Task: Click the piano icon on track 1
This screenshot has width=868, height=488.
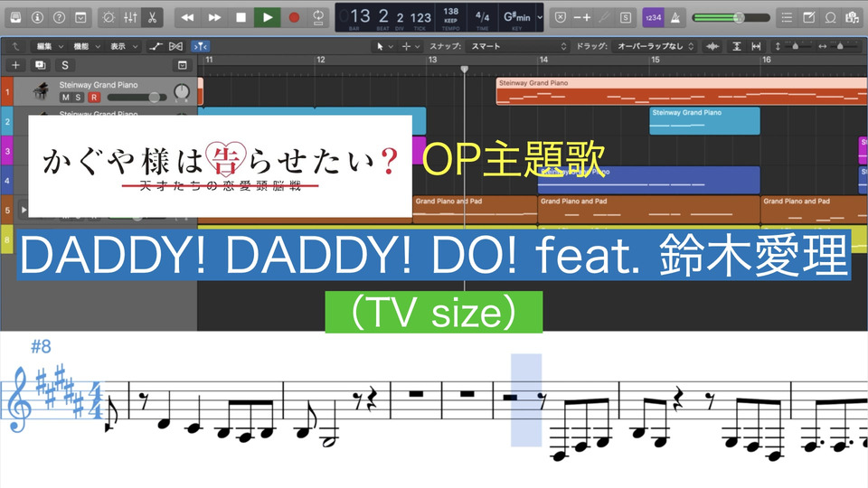Action: point(42,90)
